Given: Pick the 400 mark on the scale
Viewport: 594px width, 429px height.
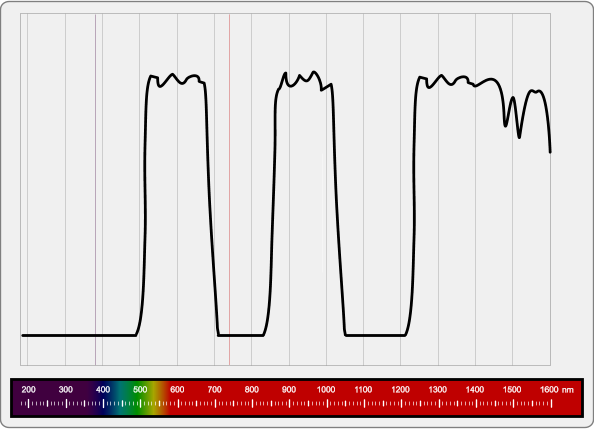Looking at the screenshot, I should point(103,390).
